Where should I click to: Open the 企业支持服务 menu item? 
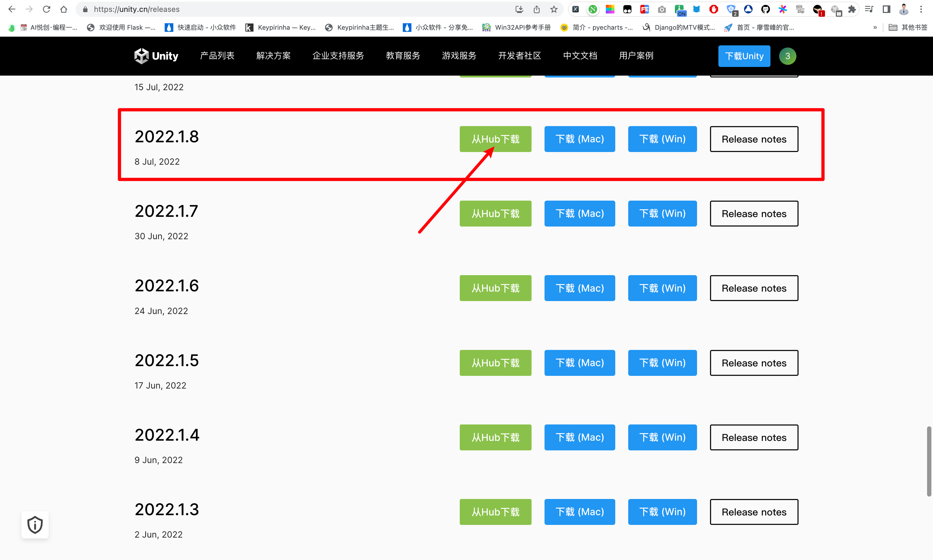[x=339, y=56]
